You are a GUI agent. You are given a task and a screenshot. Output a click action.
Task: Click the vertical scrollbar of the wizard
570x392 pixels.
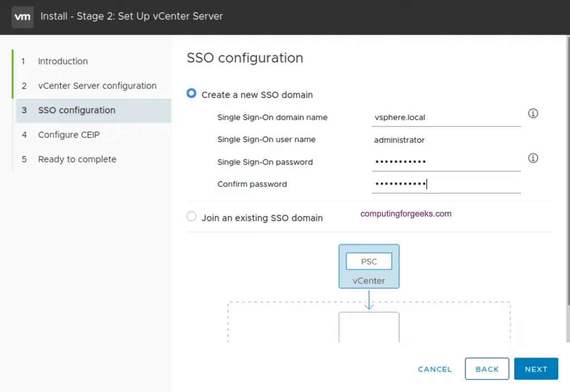568,171
